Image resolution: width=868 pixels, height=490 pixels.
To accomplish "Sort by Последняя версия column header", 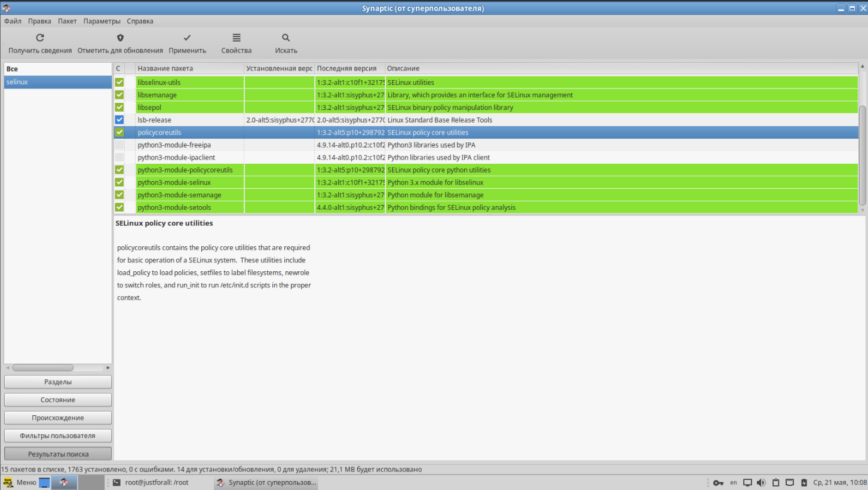I will click(x=349, y=69).
